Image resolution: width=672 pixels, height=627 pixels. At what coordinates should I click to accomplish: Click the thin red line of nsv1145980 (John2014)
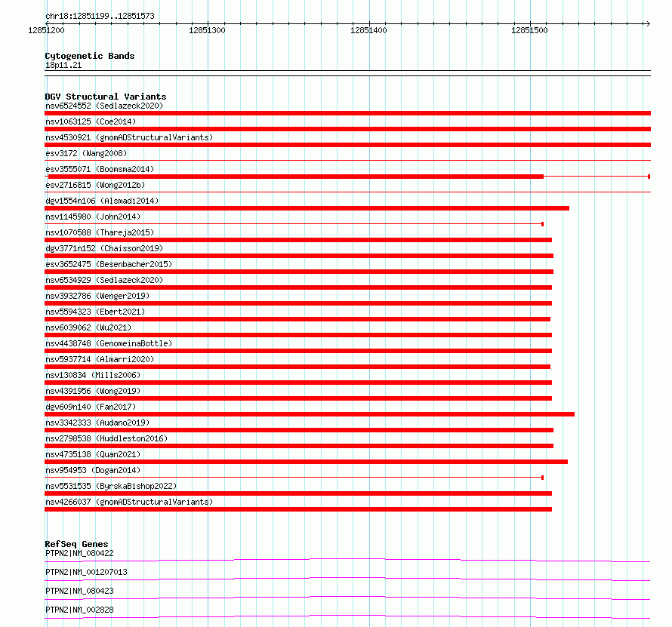(x=294, y=224)
